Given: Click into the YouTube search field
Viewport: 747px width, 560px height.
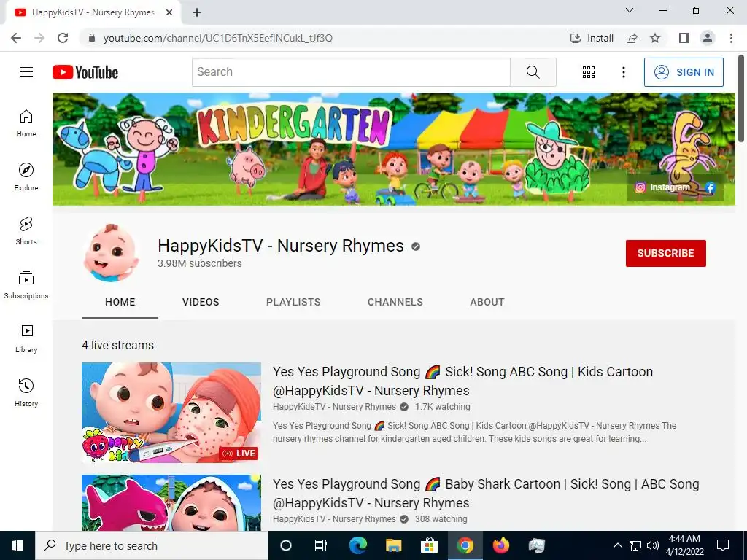Looking at the screenshot, I should click(351, 72).
